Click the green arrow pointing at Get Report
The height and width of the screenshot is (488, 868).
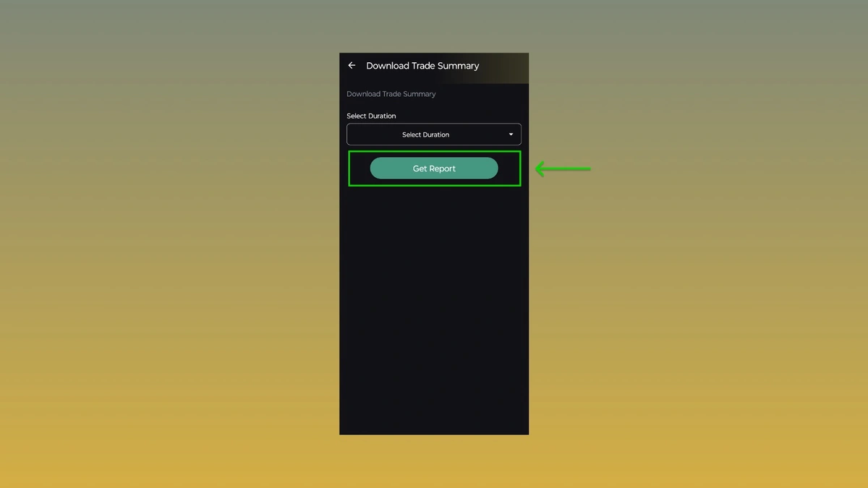(563, 169)
